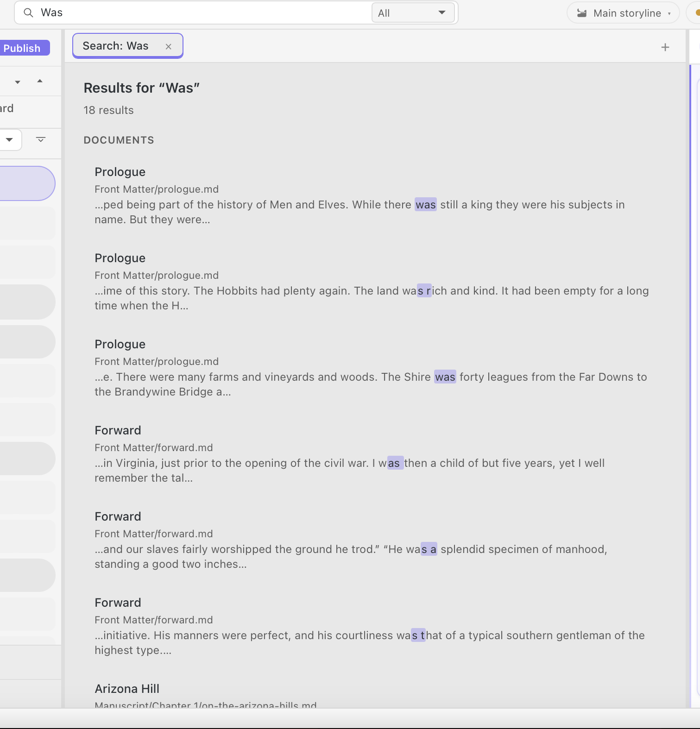Open the Main storyline selector

pyautogui.click(x=623, y=13)
